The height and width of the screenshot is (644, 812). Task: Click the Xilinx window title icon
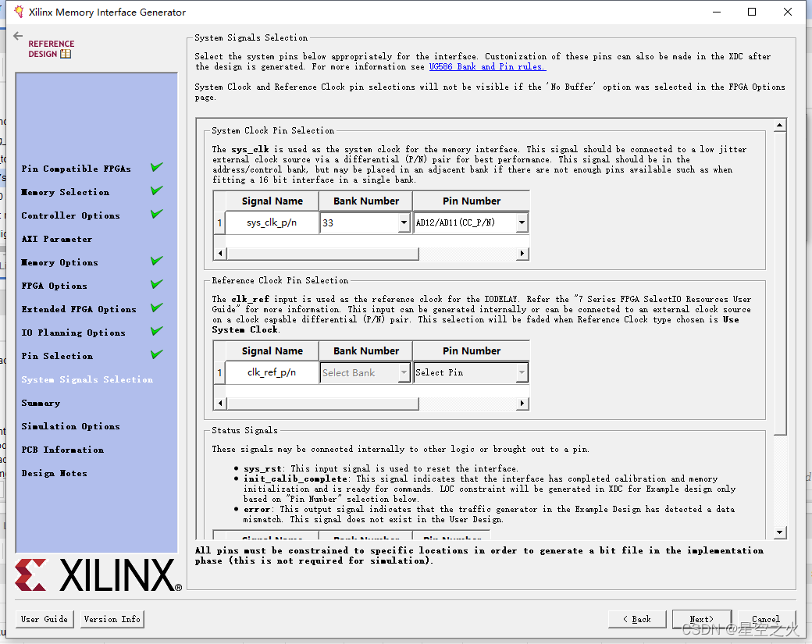(20, 12)
